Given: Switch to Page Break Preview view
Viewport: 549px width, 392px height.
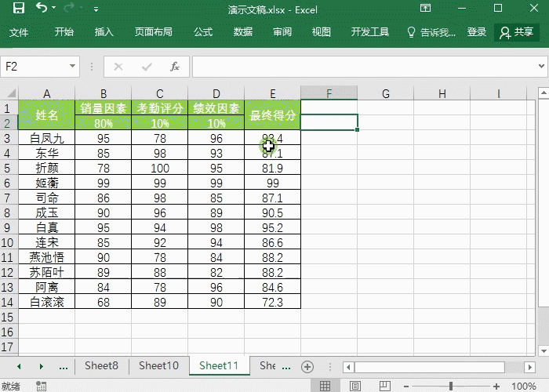Looking at the screenshot, I should coord(384,386).
